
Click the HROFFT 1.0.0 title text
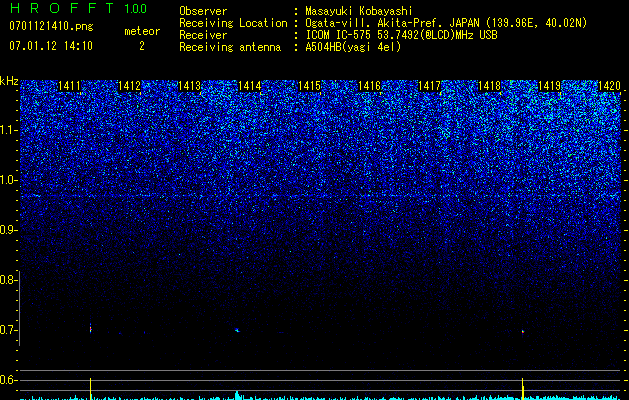click(78, 8)
